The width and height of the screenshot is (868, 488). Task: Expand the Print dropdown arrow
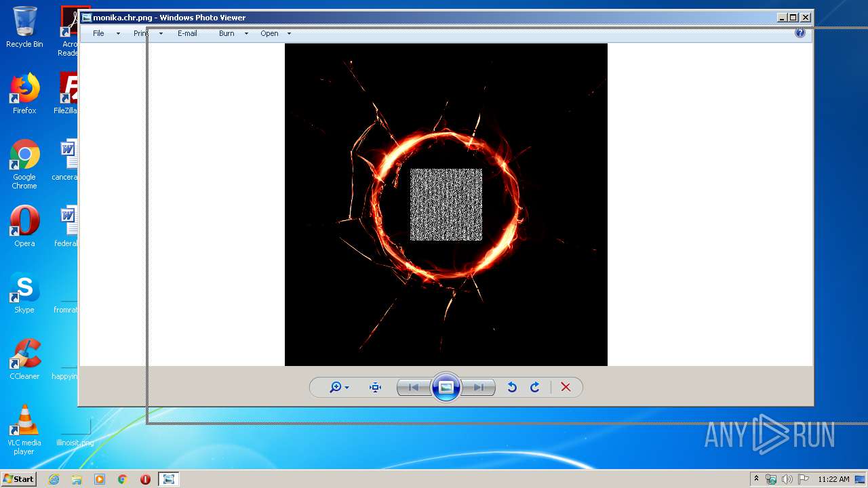pyautogui.click(x=161, y=33)
